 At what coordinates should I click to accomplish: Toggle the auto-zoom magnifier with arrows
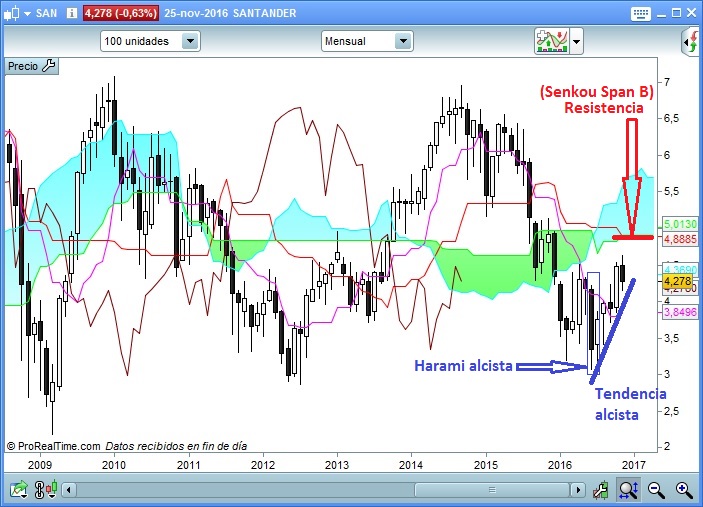coord(629,490)
